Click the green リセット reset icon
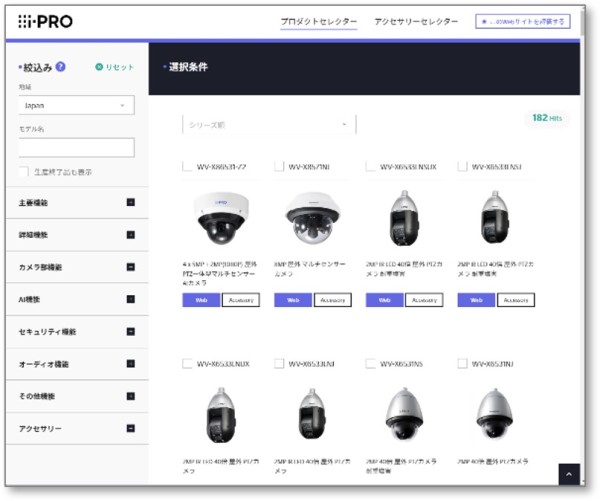This screenshot has height=501, width=600. click(100, 67)
